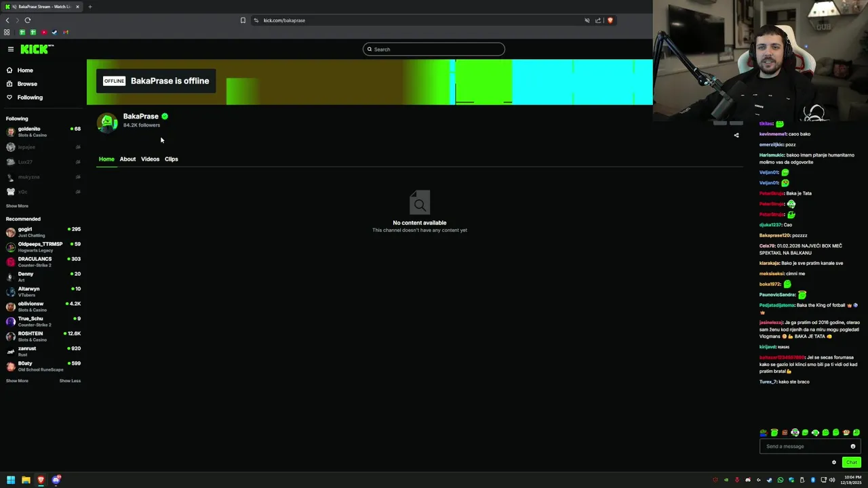Click the share icon above chat
868x488 pixels.
[x=736, y=135]
